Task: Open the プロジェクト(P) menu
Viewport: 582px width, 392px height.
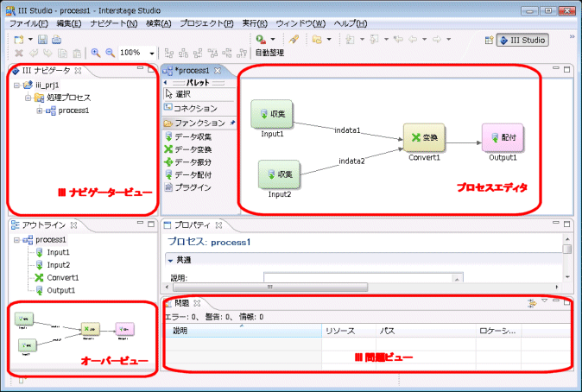Action: [206, 23]
